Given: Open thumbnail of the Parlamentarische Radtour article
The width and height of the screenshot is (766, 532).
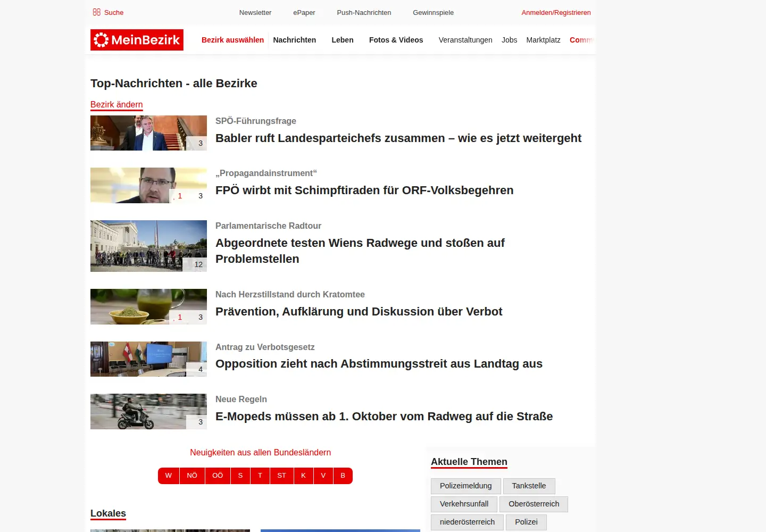Looking at the screenshot, I should pyautogui.click(x=148, y=246).
